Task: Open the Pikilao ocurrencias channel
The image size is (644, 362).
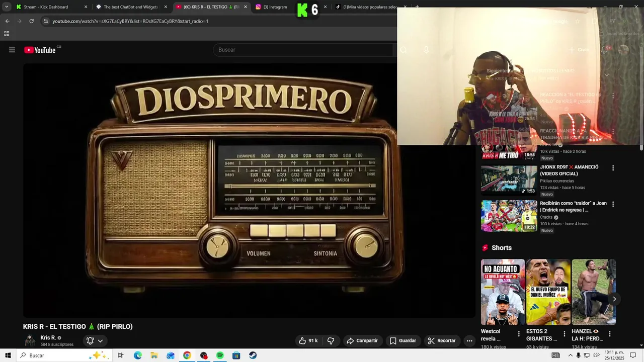Action: [x=557, y=181]
